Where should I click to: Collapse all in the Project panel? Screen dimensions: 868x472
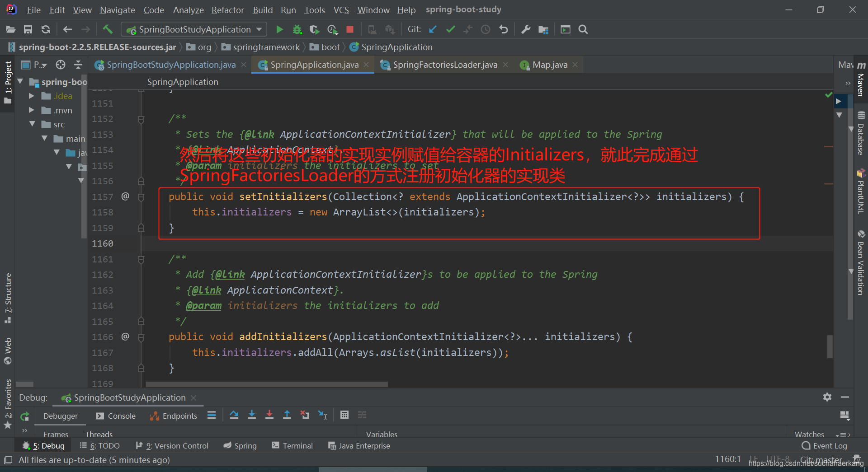[78, 65]
